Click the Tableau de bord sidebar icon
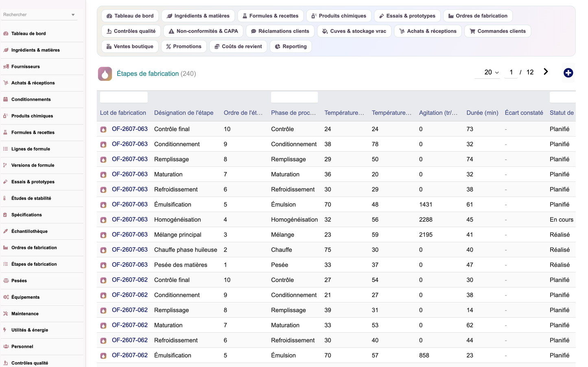 [6, 33]
